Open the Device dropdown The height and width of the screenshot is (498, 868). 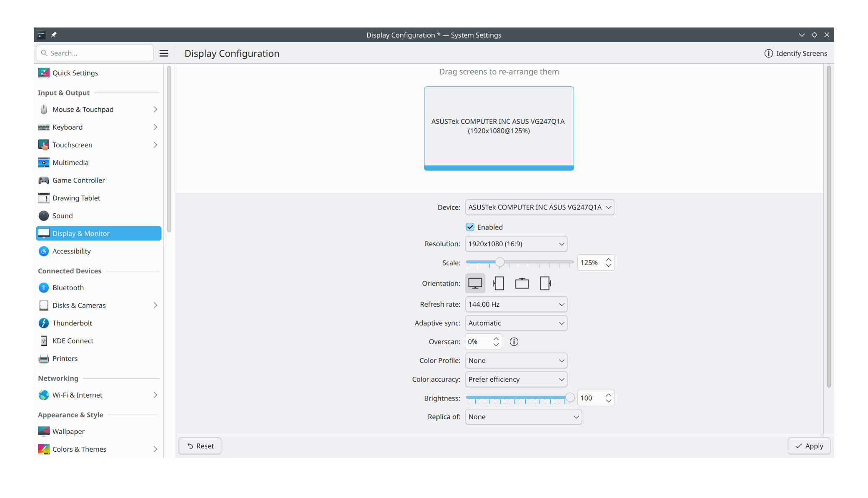tap(539, 207)
